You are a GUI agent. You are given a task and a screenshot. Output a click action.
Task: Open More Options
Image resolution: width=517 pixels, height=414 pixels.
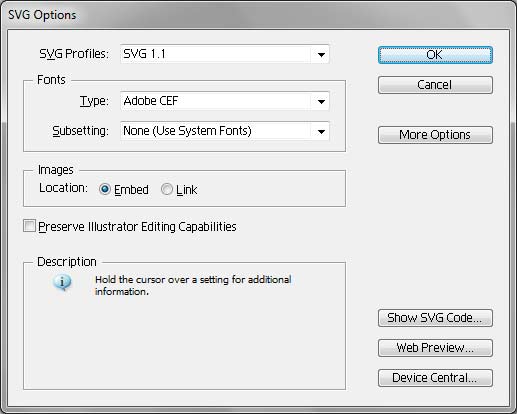435,135
